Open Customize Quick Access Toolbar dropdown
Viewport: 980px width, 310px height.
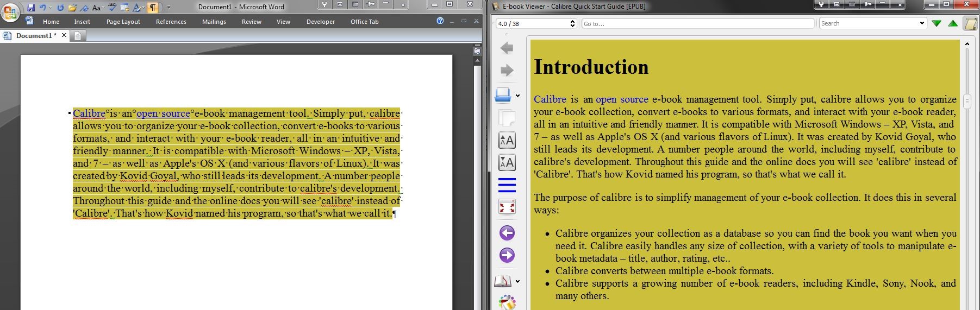point(168,8)
